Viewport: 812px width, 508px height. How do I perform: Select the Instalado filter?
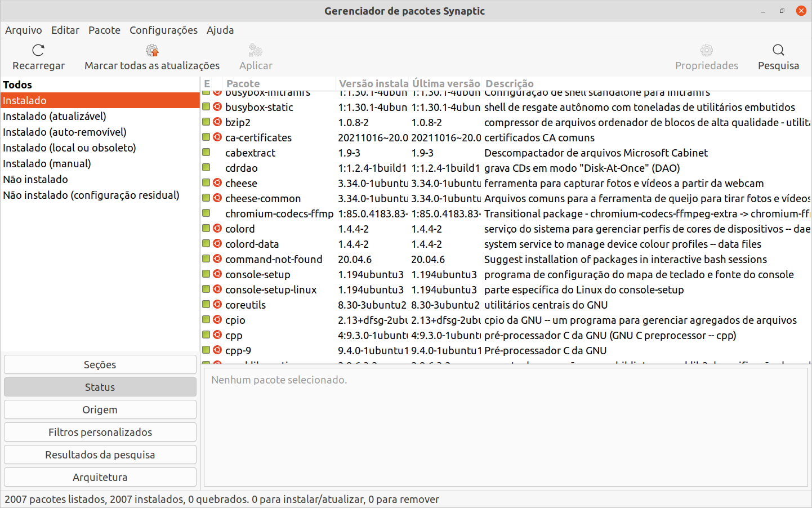(x=100, y=100)
